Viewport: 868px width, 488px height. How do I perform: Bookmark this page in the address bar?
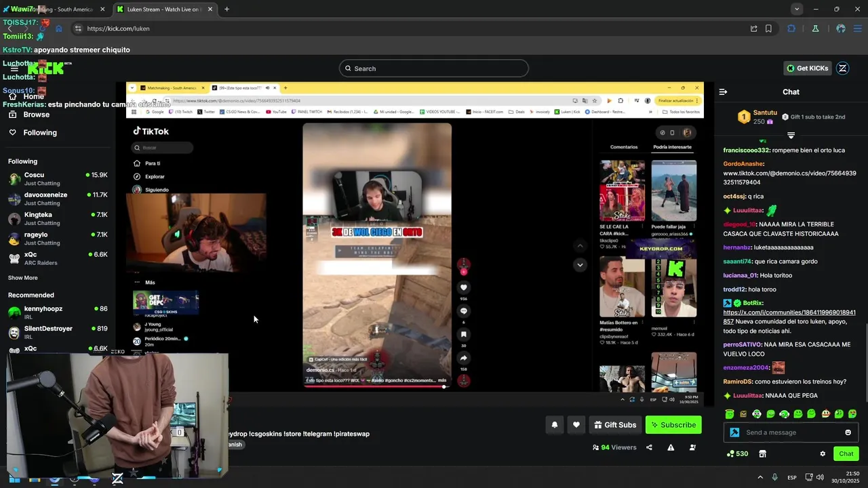point(768,28)
